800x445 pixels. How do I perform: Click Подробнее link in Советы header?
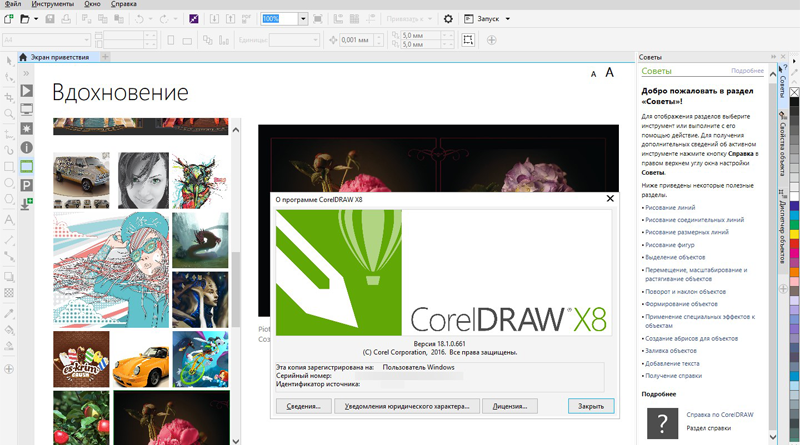[x=747, y=71]
